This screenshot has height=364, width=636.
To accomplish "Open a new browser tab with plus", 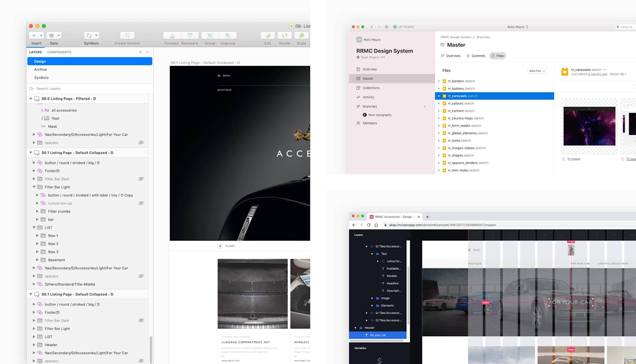I will (427, 217).
